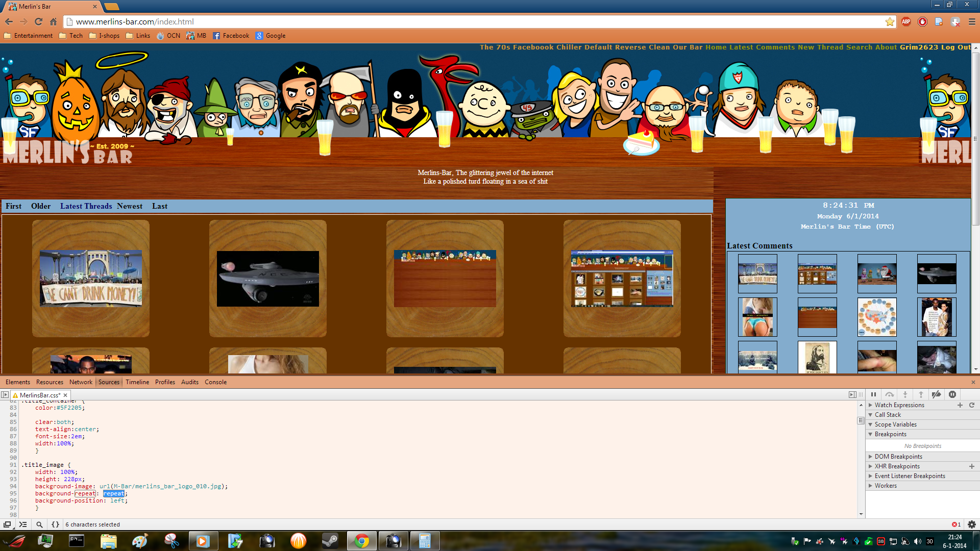Go to Older threads link
Screen dimensions: 980x551
coord(41,206)
